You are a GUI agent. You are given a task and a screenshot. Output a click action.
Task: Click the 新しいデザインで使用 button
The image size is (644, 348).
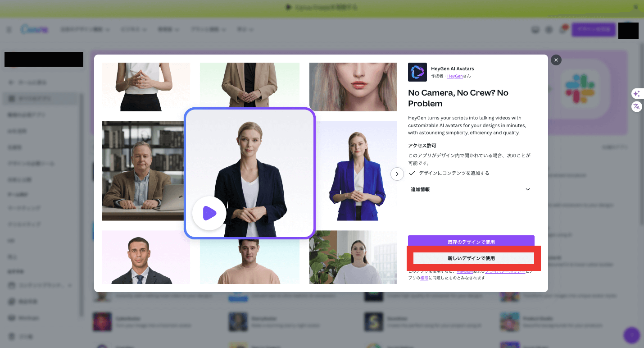(x=471, y=258)
